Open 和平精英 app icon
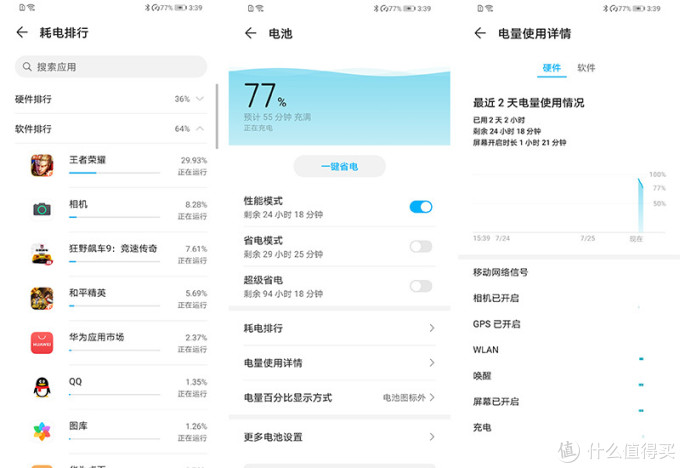The width and height of the screenshot is (680, 468). 42,298
